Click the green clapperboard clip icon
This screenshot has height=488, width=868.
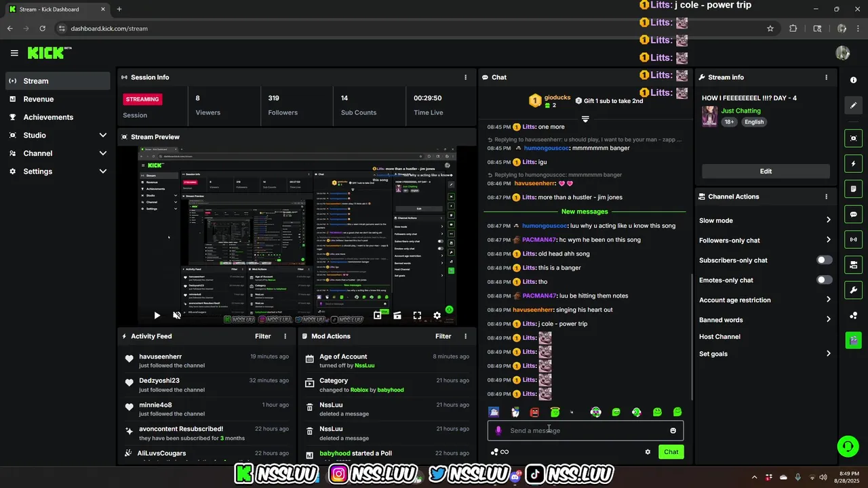853,340
